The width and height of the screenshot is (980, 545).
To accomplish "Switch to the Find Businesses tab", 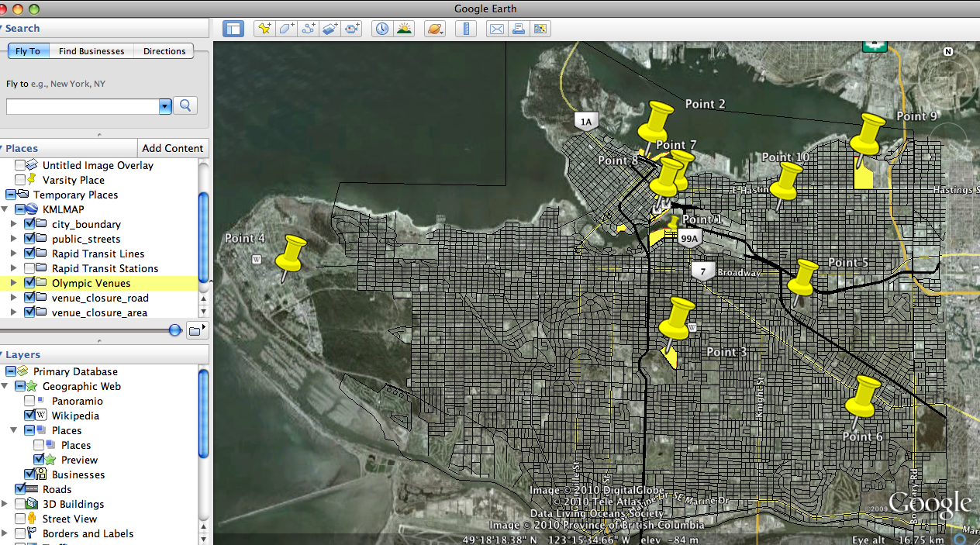I will pyautogui.click(x=91, y=51).
